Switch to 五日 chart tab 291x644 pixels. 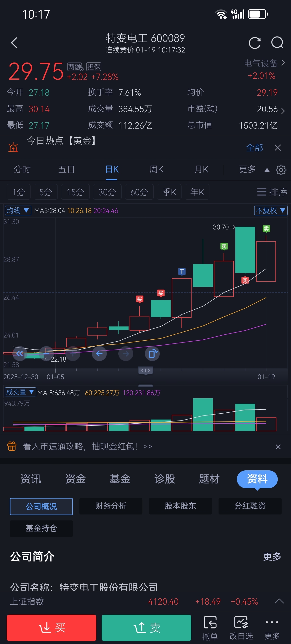[67, 170]
